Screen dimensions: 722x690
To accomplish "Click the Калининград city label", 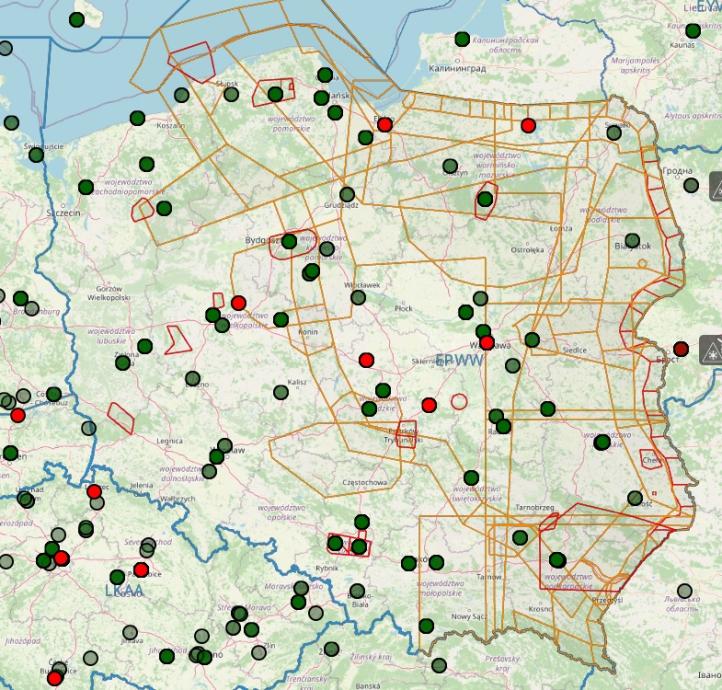I will tap(457, 69).
